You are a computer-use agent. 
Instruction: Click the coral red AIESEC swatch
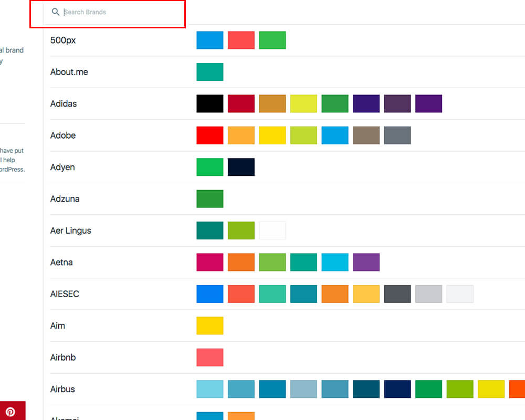tap(241, 294)
